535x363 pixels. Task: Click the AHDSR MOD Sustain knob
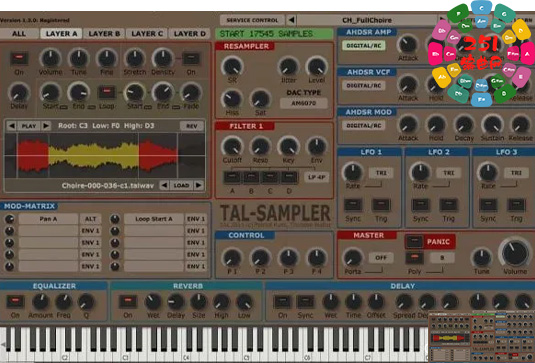(x=492, y=125)
